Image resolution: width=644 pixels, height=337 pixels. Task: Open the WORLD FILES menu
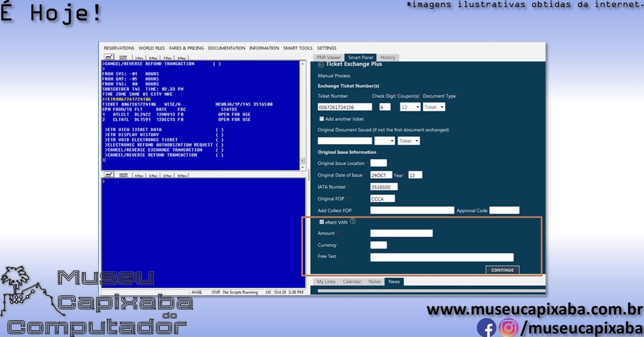point(152,48)
